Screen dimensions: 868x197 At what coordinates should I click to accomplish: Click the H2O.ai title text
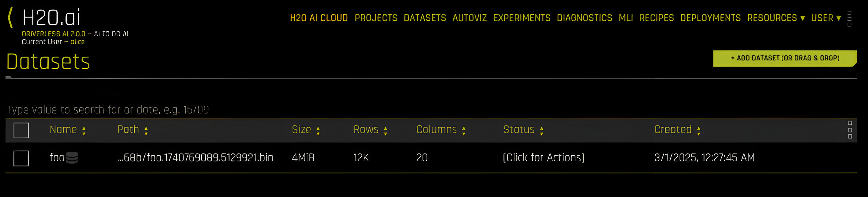51,18
